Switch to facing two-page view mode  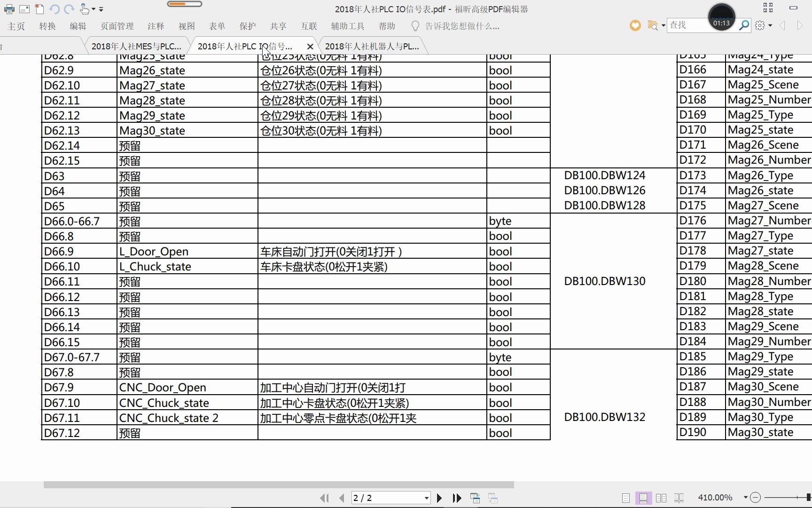(x=661, y=498)
